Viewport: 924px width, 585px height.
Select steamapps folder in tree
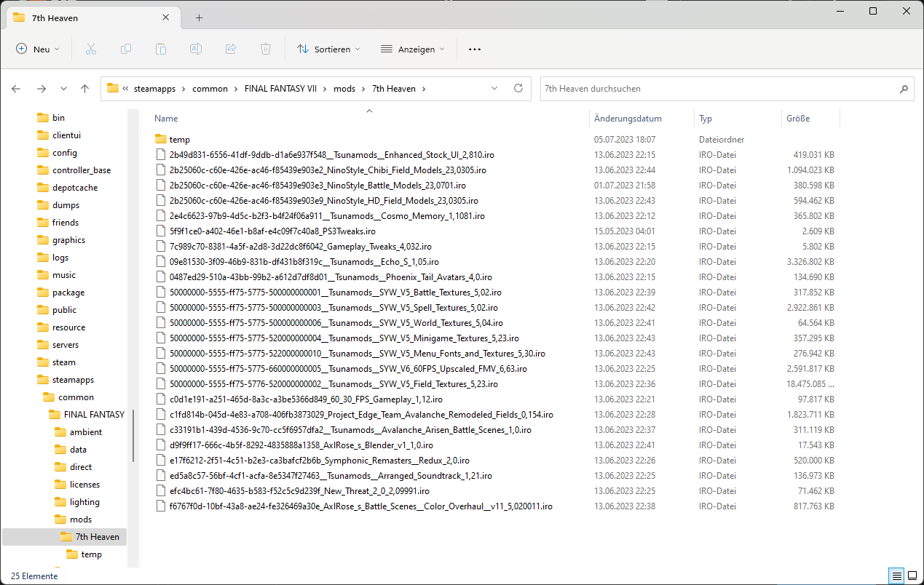tap(73, 380)
